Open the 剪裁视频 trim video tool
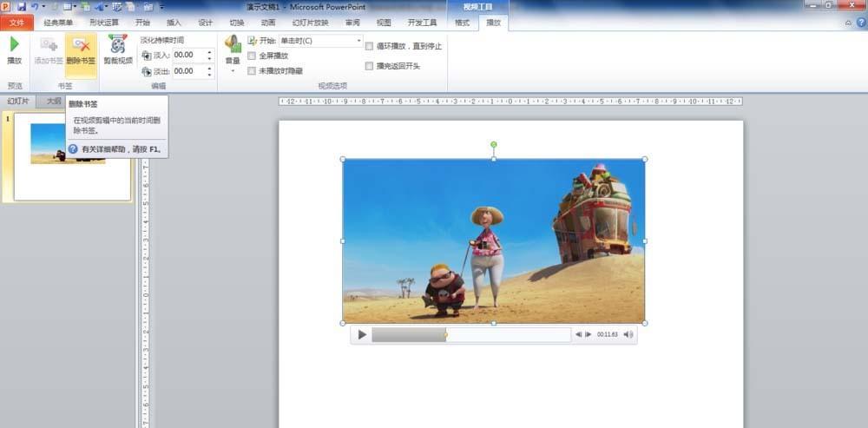868x428 pixels. pos(118,51)
